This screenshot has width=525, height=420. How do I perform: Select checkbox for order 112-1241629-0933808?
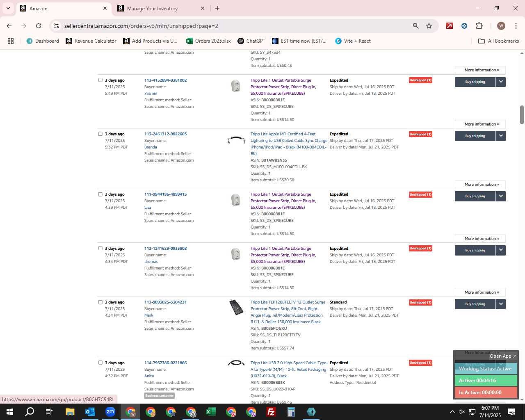(100, 248)
